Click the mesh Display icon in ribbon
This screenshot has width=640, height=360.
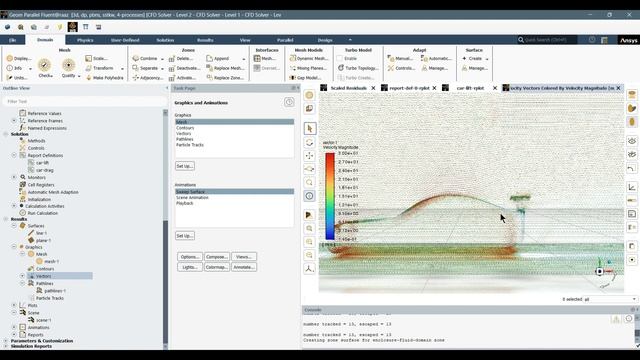10,58
